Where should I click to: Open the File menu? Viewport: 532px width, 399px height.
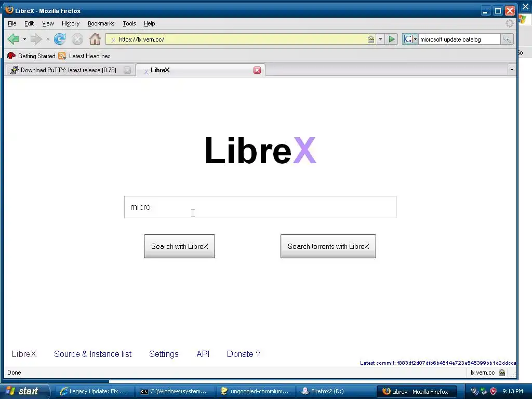[12, 23]
